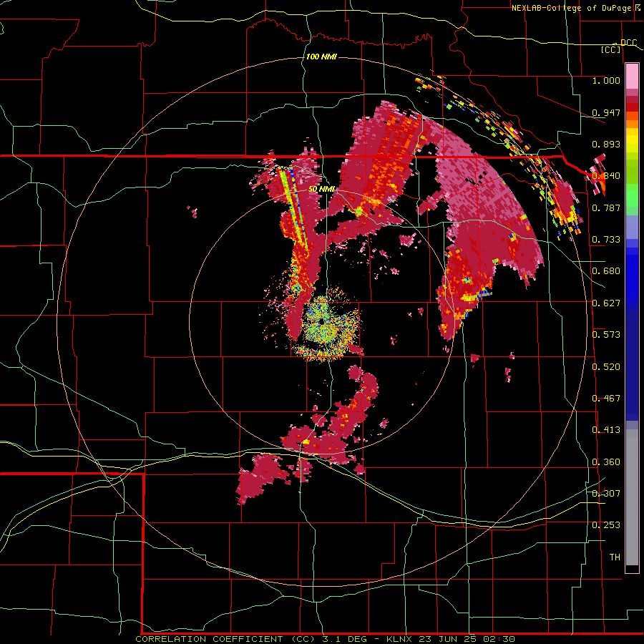Image resolution: width=644 pixels, height=644 pixels.
Task: Click the 0.627 color scale value
Action: pos(606,303)
